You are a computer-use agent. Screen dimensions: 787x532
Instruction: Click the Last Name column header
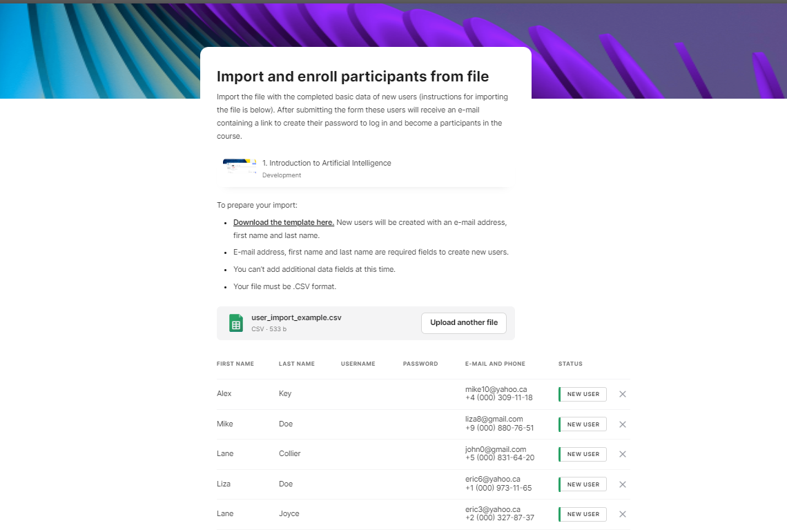[297, 364]
